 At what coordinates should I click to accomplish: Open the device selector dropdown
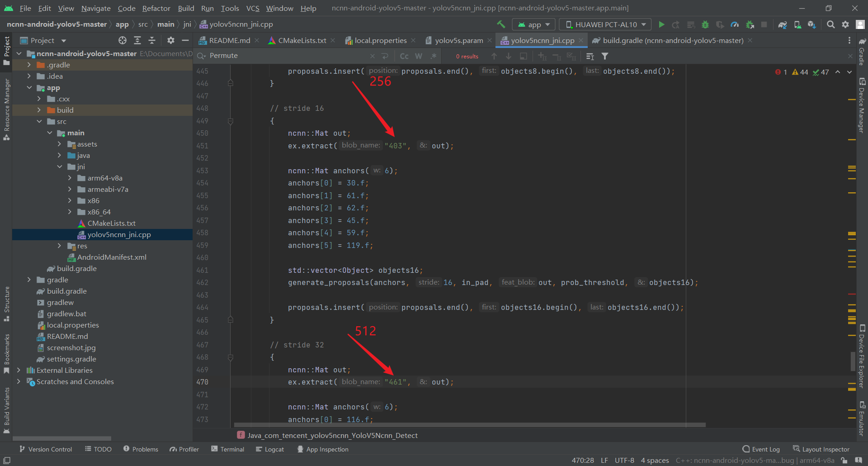click(604, 24)
